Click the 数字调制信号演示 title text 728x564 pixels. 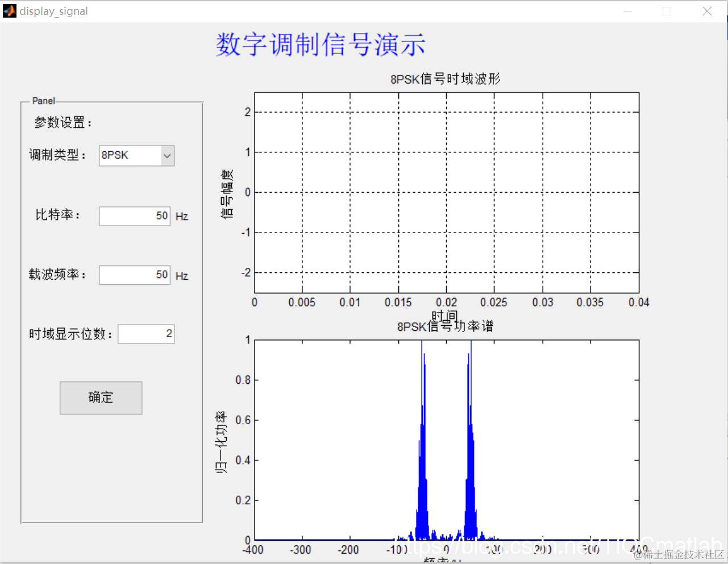(x=321, y=44)
